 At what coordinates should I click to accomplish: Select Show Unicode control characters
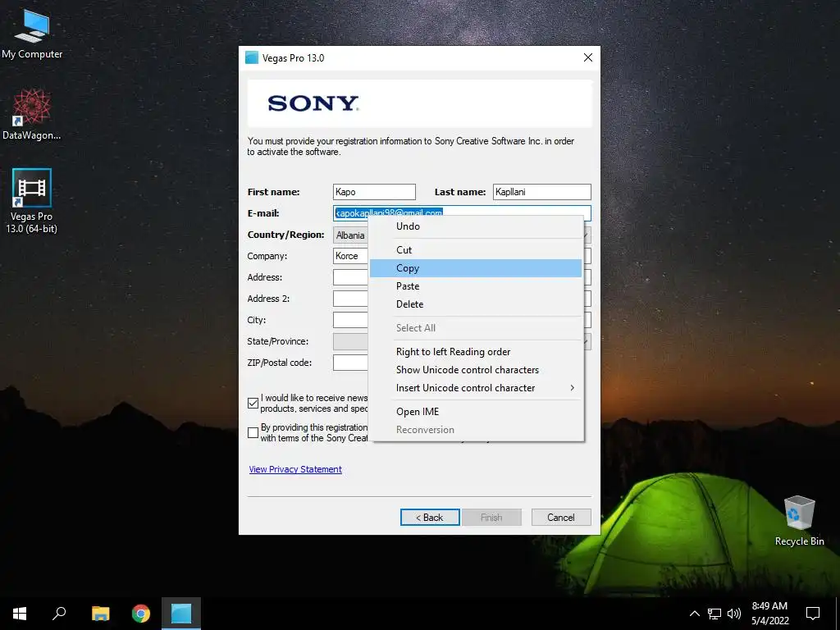click(476, 370)
